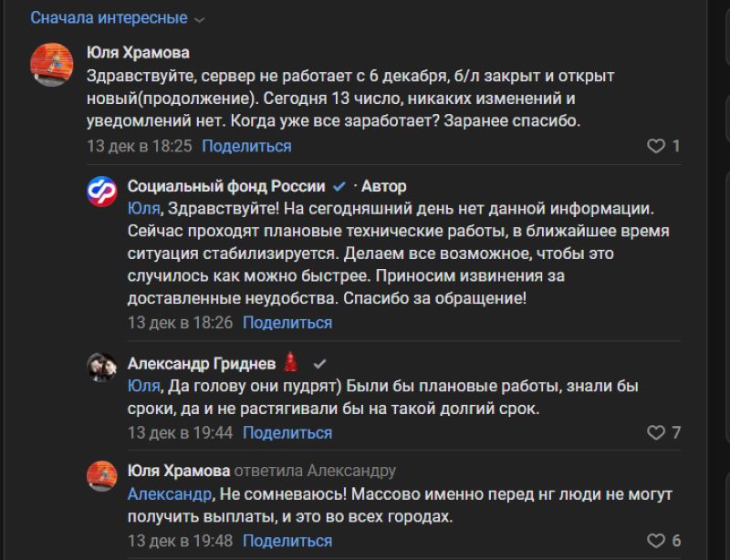Click the "Юля" mention in the fund's reply
Viewport: 730px width, 560px height.
[x=144, y=208]
